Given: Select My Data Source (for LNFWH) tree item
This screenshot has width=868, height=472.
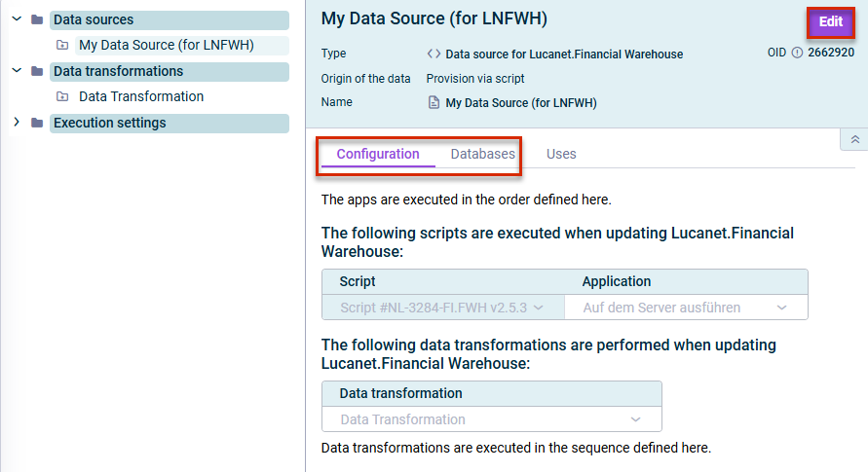Looking at the screenshot, I should 181,46.
